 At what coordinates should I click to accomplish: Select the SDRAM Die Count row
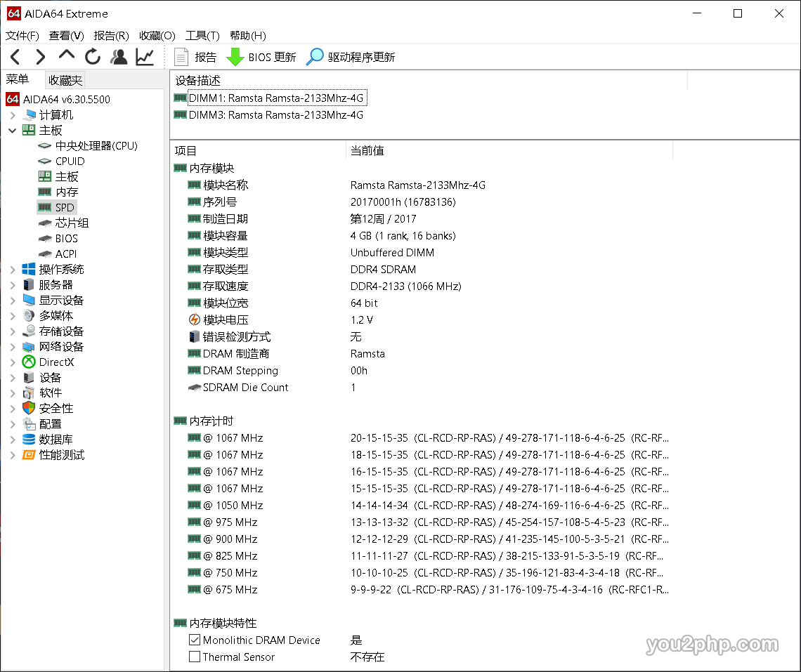coord(422,388)
